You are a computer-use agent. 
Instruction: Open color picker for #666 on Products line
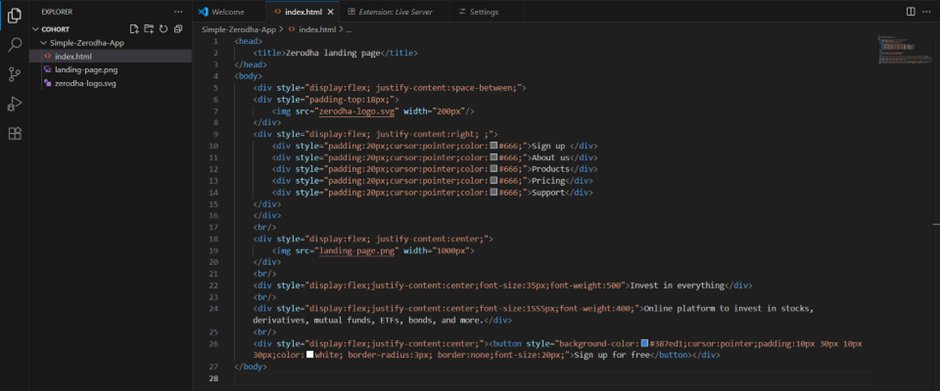(x=494, y=169)
